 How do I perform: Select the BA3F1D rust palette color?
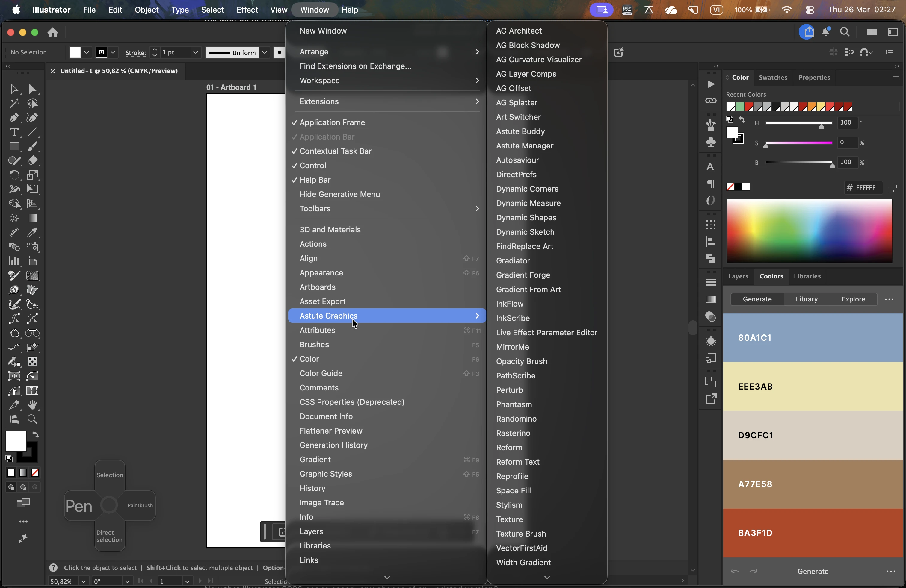click(813, 533)
